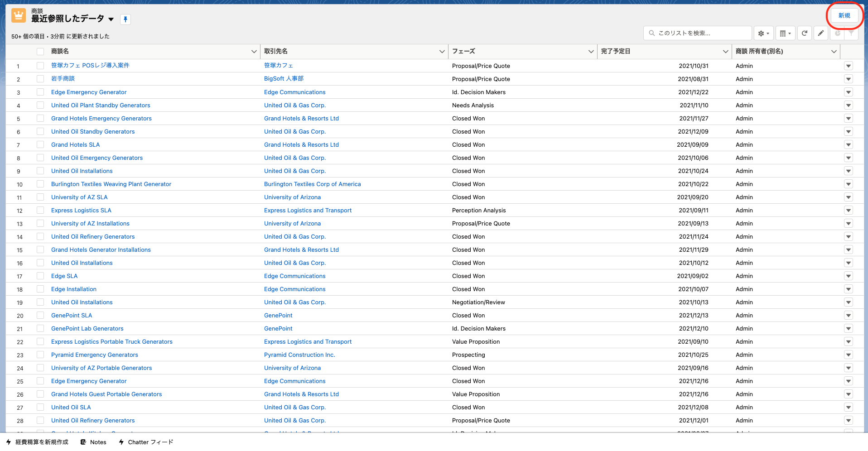Select checkbox for University of AZ Installations

point(40,223)
